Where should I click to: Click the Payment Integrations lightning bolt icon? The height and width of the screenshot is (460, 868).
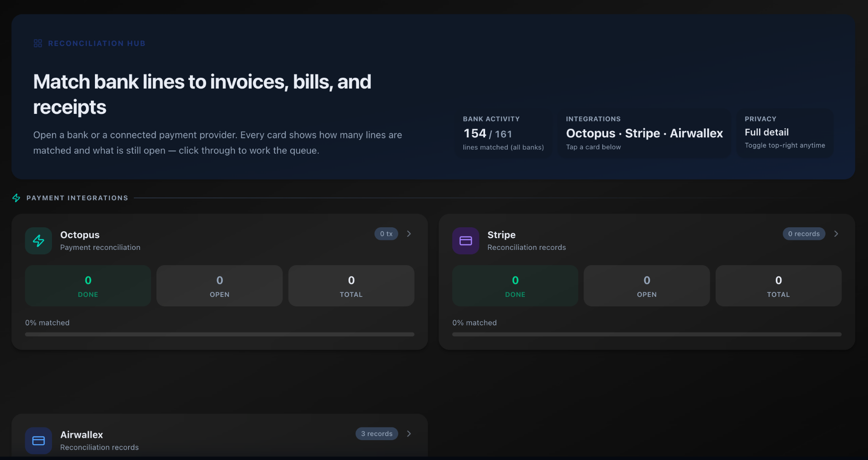[16, 198]
